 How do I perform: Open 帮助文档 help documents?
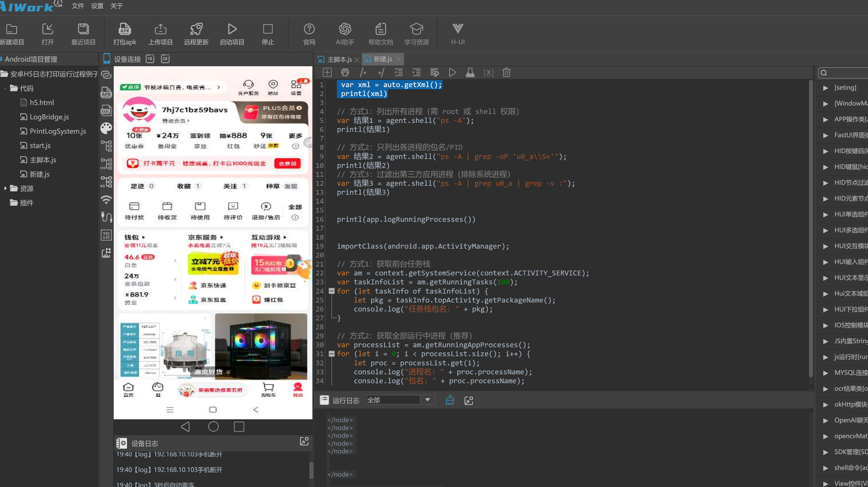[381, 34]
